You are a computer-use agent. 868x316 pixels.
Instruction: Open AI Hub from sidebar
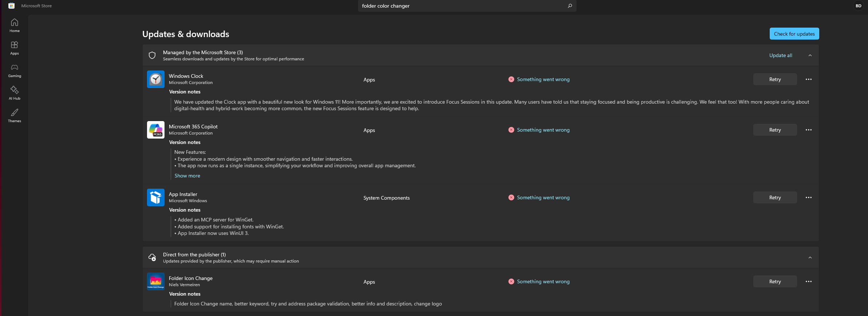click(x=15, y=93)
